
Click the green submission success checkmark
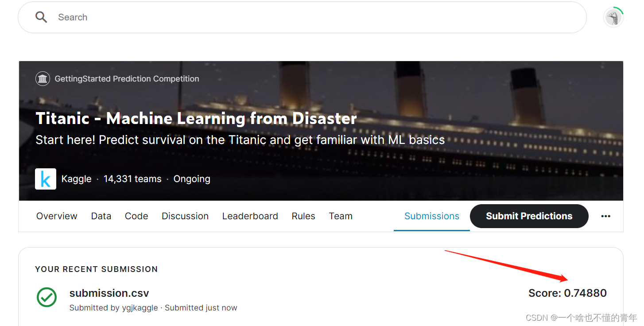pos(47,298)
